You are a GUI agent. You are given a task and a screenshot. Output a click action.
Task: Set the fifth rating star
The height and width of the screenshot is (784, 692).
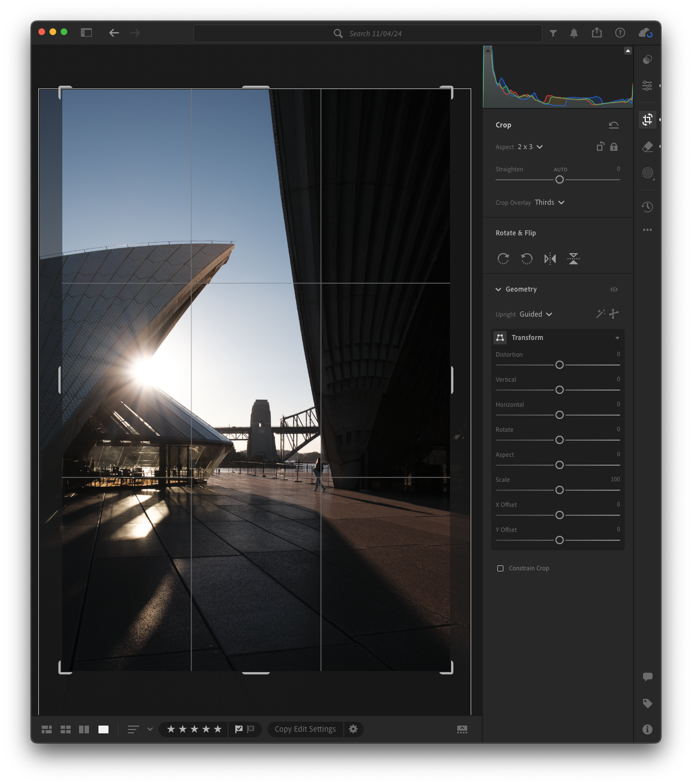tap(218, 729)
